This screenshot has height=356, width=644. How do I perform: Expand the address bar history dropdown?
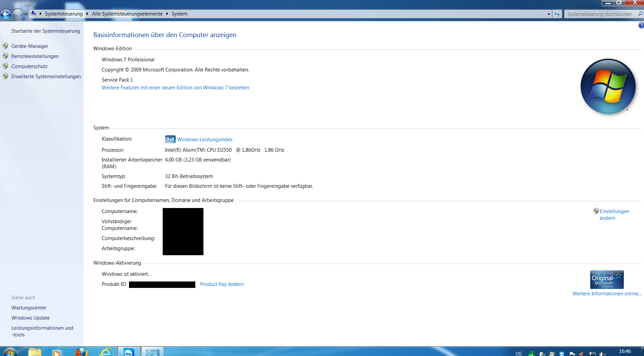(x=549, y=14)
